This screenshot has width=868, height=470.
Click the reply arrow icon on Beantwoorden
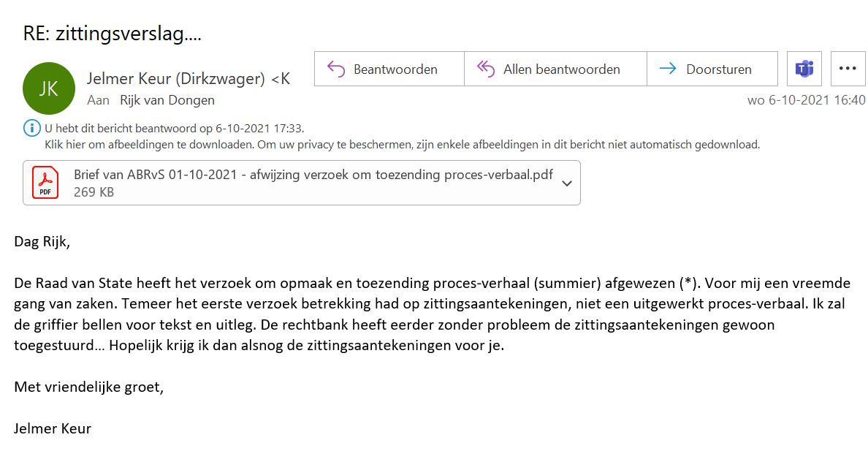336,69
